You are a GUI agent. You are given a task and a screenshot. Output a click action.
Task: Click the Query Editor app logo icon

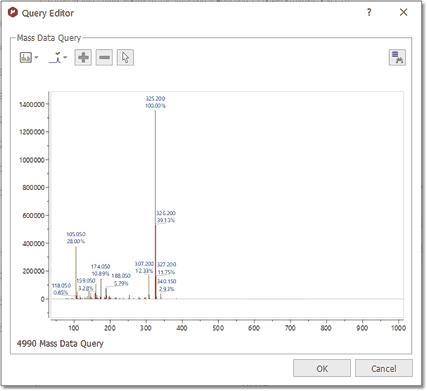pyautogui.click(x=13, y=13)
